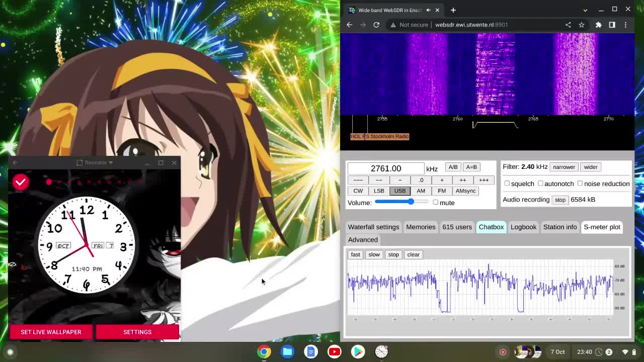644x362 pixels.
Task: Tune down with the single minus button
Action: (400, 180)
